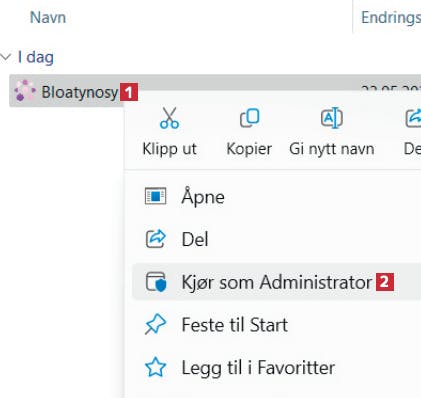Choose Feste til Start menu entry
Image resolution: width=421 pixels, height=398 pixels.
[277, 324]
